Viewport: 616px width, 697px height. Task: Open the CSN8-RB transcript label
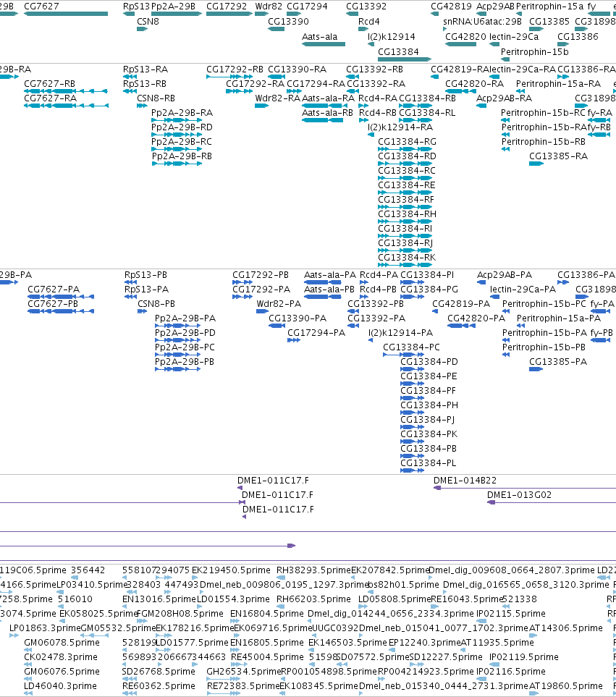click(156, 98)
